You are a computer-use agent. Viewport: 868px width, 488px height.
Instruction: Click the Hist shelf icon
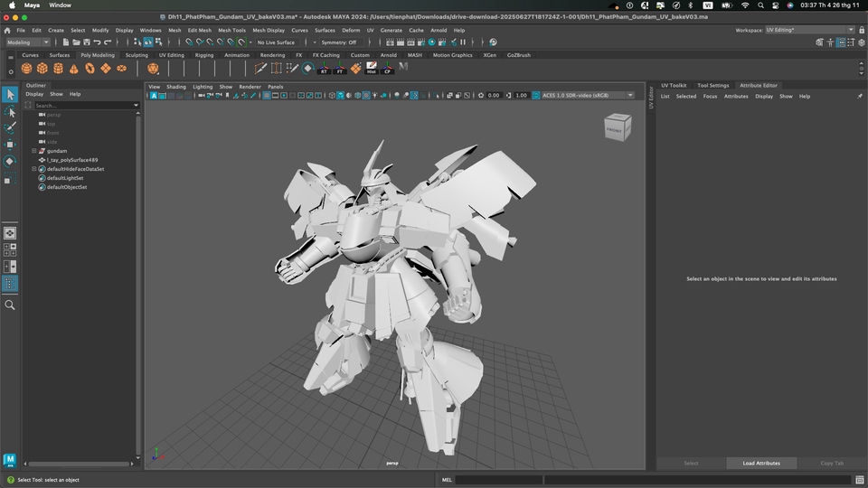tap(371, 69)
